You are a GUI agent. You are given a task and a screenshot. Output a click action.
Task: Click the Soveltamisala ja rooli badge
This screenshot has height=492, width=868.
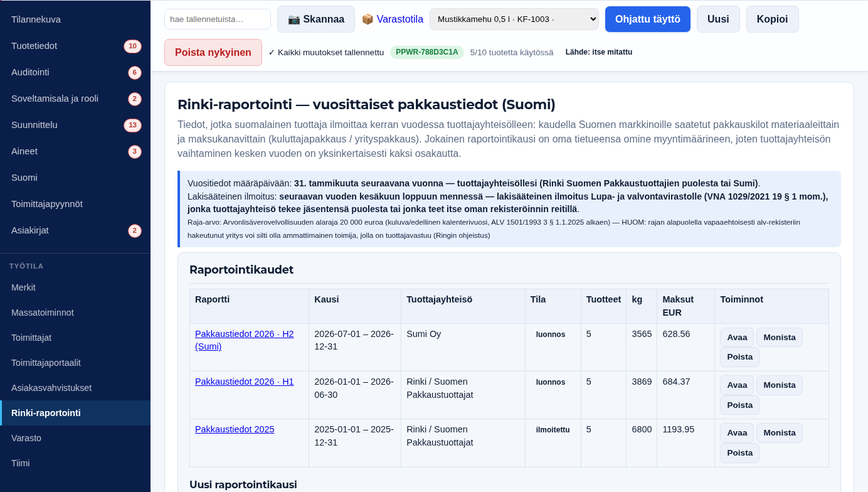point(135,99)
